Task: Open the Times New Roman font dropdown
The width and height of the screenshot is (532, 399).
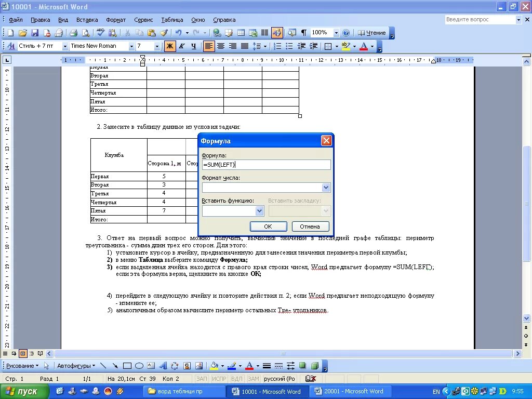Action: pyautogui.click(x=131, y=46)
